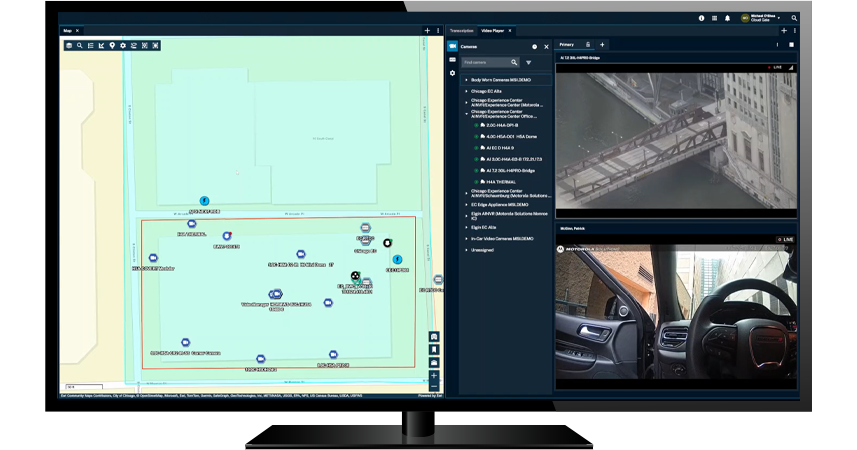Collapse the expanded Chicago Experience Center Office group
This screenshot has width=857, height=450.
pyautogui.click(x=466, y=114)
